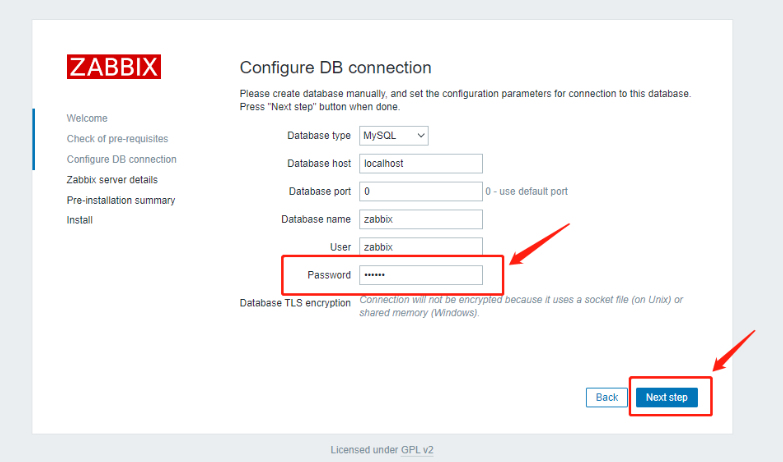Select Configure DB connection sidebar step

tap(121, 159)
